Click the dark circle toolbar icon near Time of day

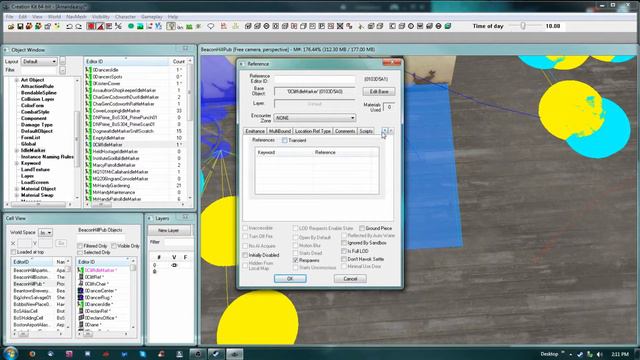point(438,26)
